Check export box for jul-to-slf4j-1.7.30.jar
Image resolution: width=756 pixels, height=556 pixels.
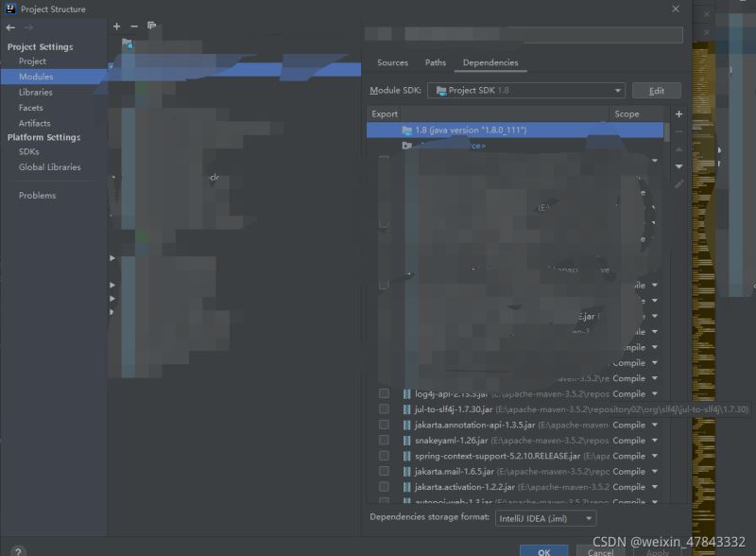384,408
